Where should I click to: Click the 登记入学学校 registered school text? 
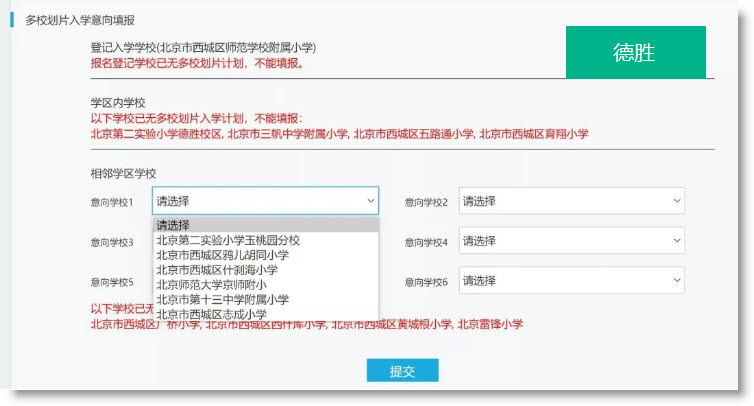click(203, 48)
